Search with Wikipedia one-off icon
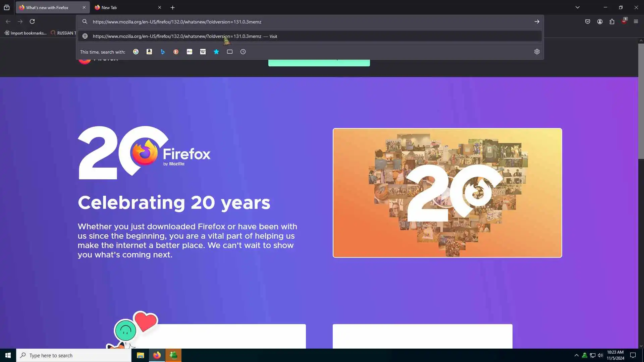Image resolution: width=644 pixels, height=362 pixels. tap(203, 52)
